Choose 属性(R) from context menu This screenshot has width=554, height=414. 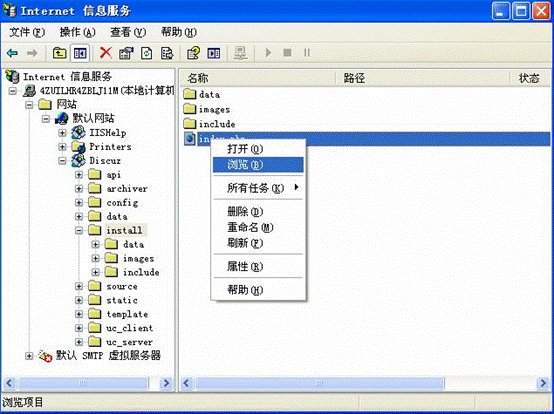point(258,266)
